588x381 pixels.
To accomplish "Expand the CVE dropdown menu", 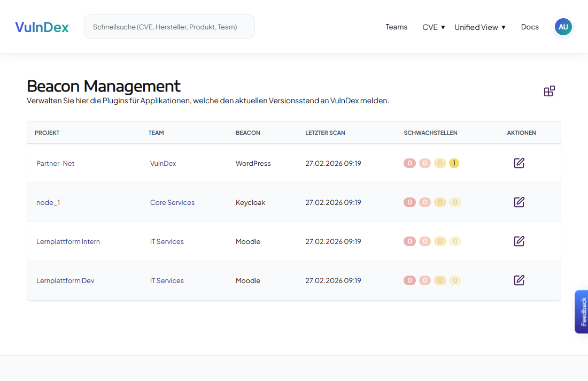I will pyautogui.click(x=434, y=27).
